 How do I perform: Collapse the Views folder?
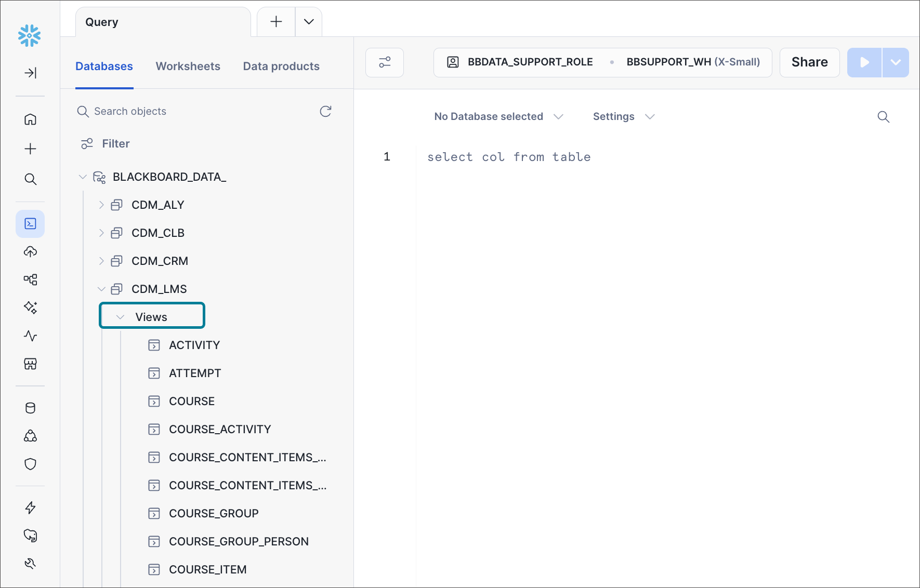(x=121, y=317)
